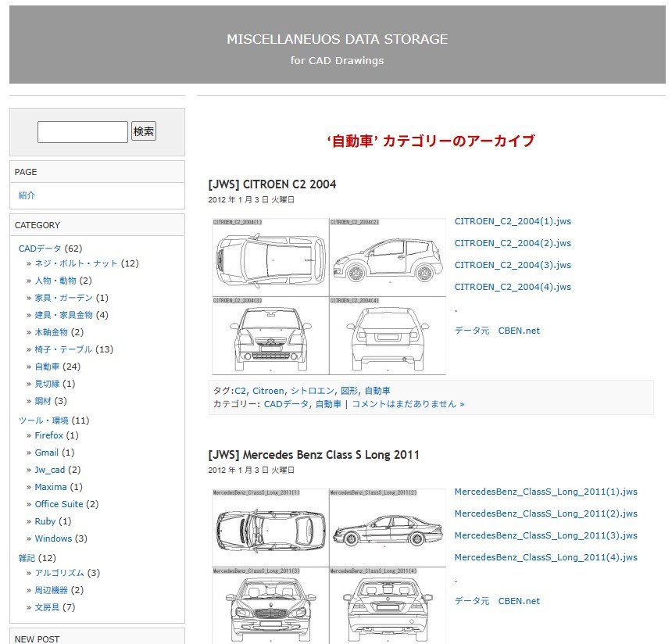Download CITROEN_C2_2004(4).jws file
This screenshot has width=672, height=644.
point(513,287)
